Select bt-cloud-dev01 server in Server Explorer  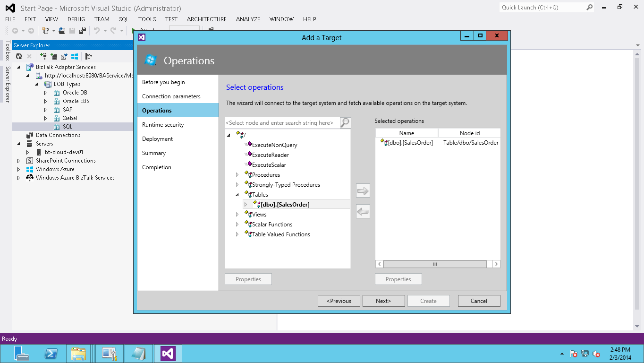pos(64,152)
